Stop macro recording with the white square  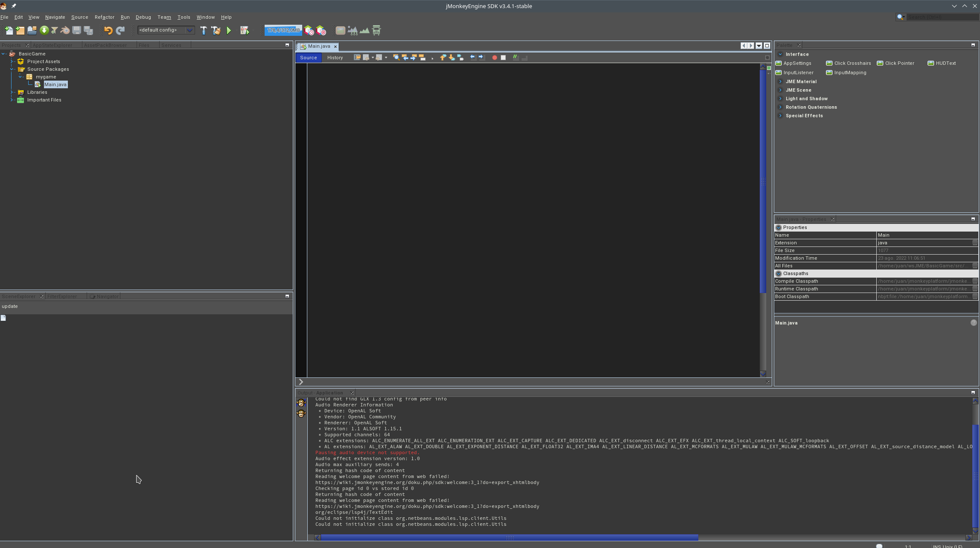[503, 58]
